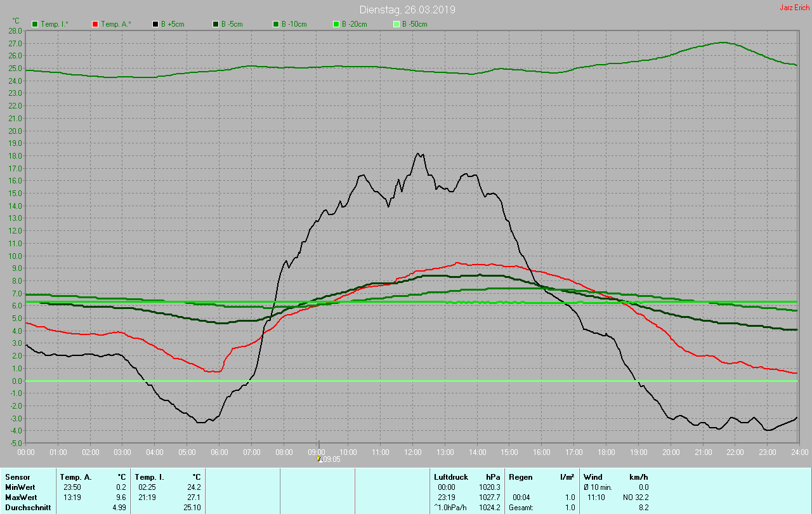
Task: Click the Durchschnitt row label
Action: pos(27,508)
